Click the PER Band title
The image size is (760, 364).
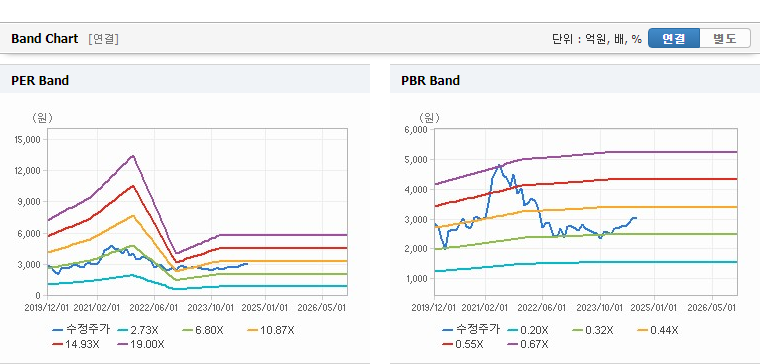pos(40,80)
